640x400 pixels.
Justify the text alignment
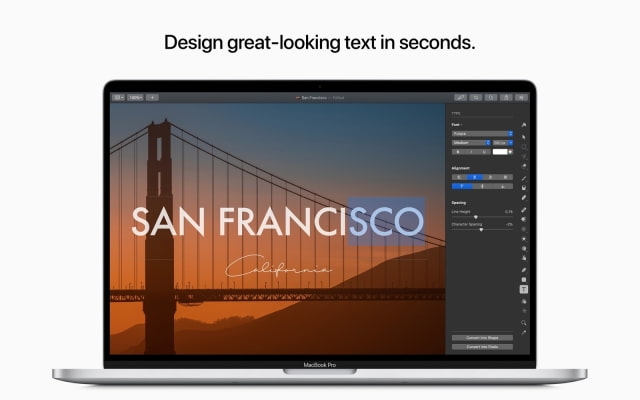pos(505,177)
